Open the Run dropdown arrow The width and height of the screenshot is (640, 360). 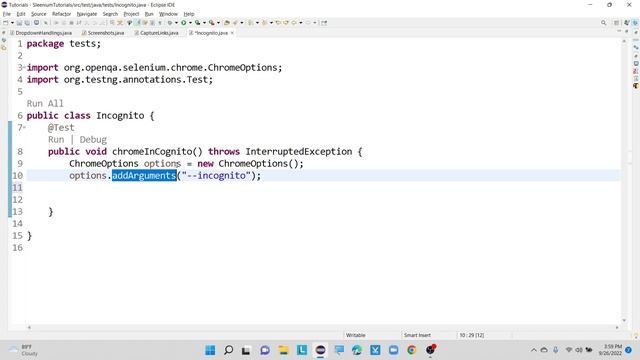click(190, 23)
